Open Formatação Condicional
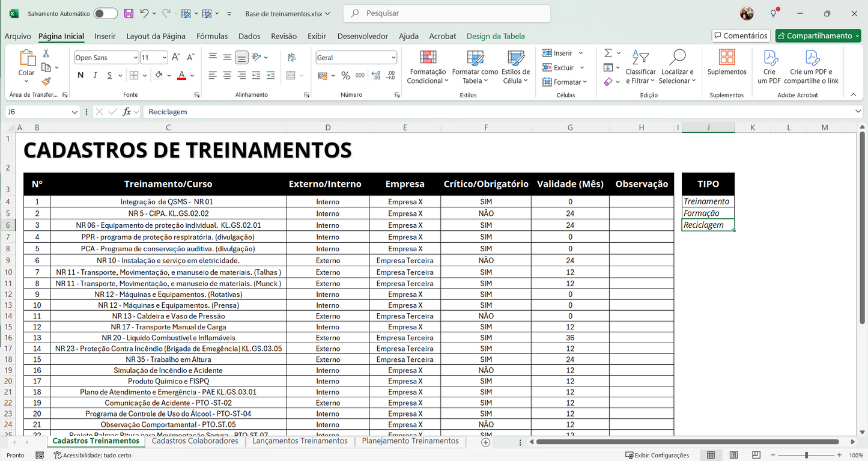 (427, 66)
